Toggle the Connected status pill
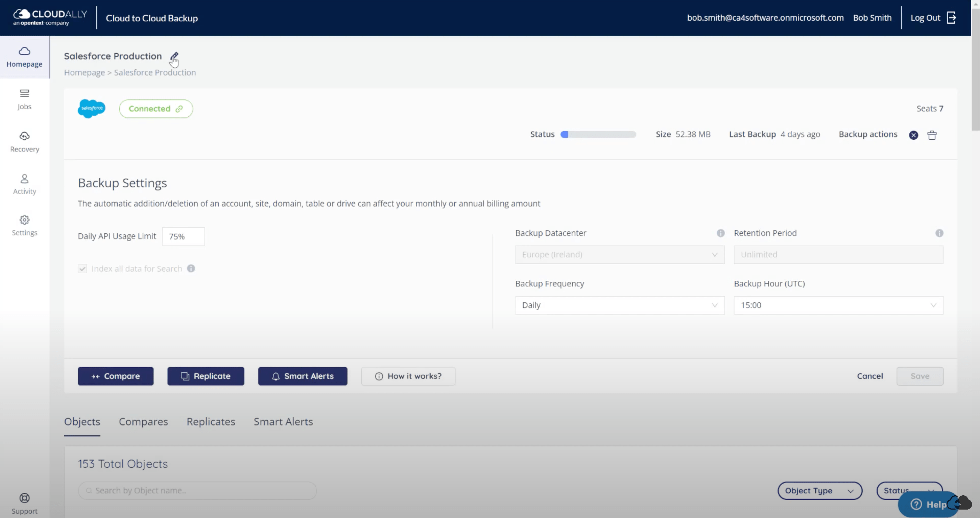 pyautogui.click(x=156, y=109)
